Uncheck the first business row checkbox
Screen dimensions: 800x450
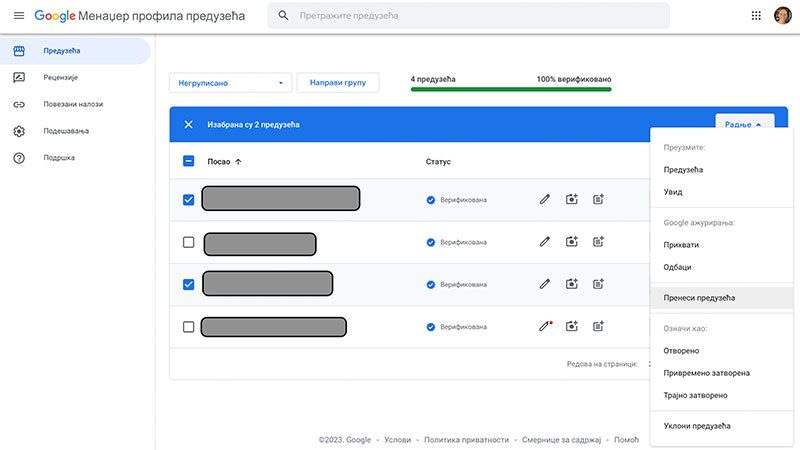(188, 199)
